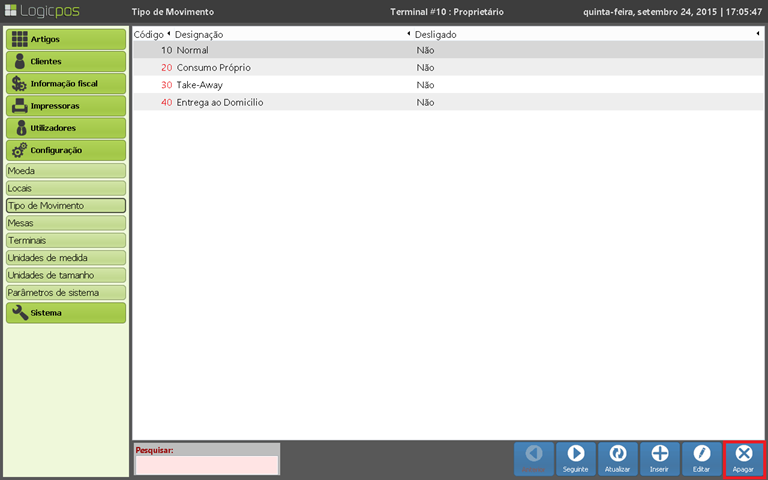Sort by the Código column header
The width and height of the screenshot is (768, 480).
(150, 34)
